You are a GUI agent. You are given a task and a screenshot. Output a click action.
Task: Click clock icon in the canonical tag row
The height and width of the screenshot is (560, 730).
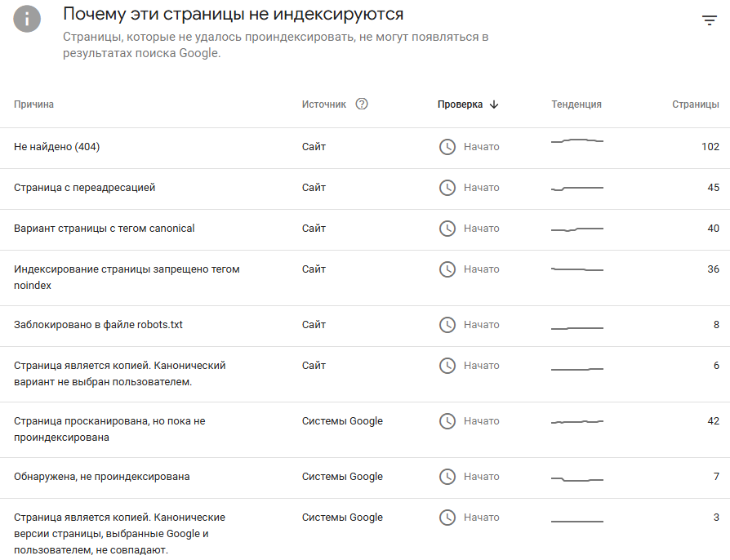click(x=447, y=229)
